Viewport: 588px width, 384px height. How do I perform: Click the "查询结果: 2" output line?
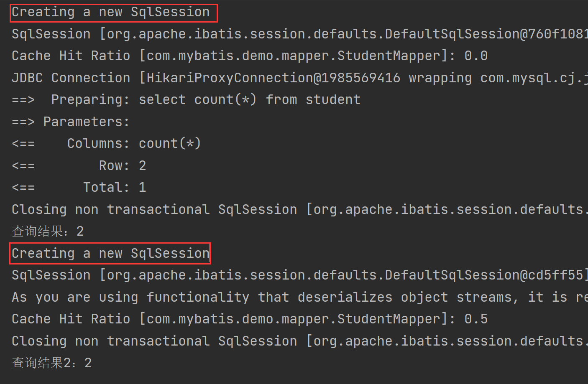pyautogui.click(x=48, y=231)
